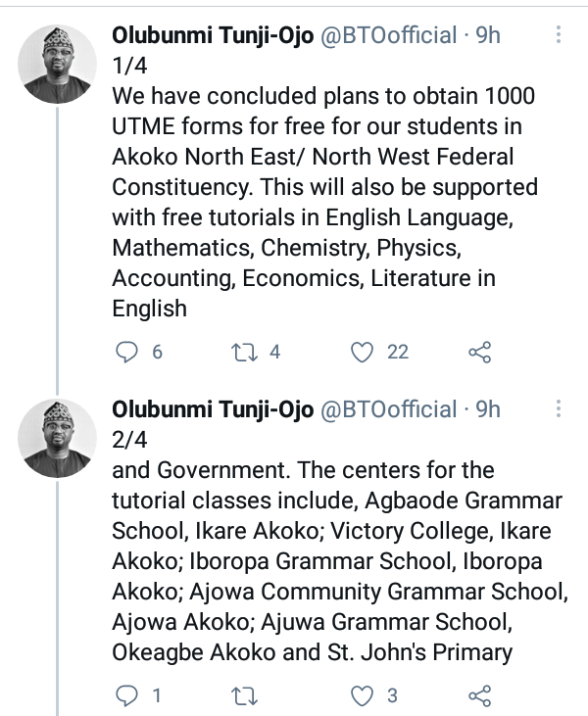Open the 9h timestamp of second tweet
The width and height of the screenshot is (588, 716).
pyautogui.click(x=488, y=409)
